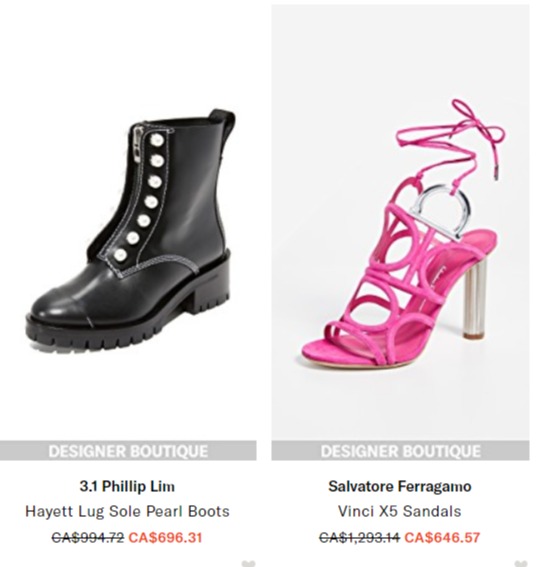This screenshot has width=537, height=567.
Task: Click the sandal's silver cylindrical heel
Action: [x=474, y=303]
